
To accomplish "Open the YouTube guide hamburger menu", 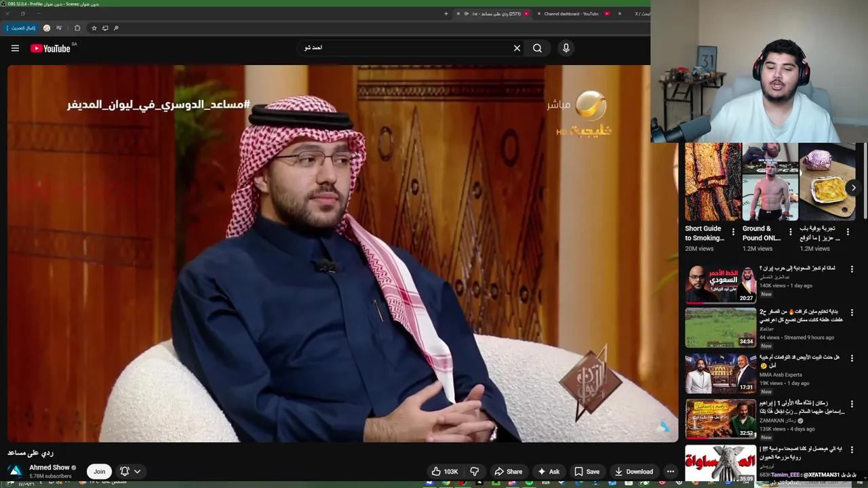I will [x=15, y=48].
